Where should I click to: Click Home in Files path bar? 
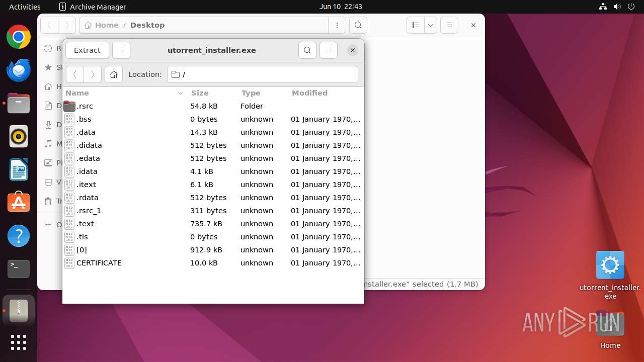(x=102, y=25)
